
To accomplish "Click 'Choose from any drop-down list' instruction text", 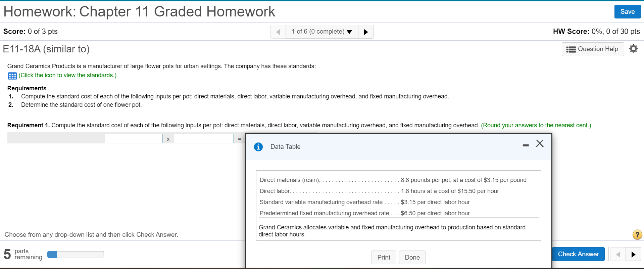I will click(x=91, y=235).
